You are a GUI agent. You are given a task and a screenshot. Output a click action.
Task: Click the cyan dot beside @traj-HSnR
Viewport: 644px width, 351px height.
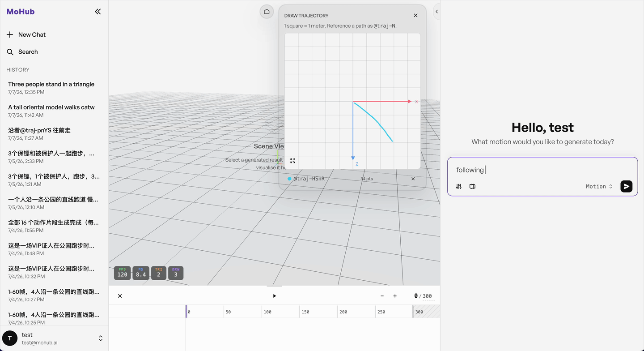289,179
